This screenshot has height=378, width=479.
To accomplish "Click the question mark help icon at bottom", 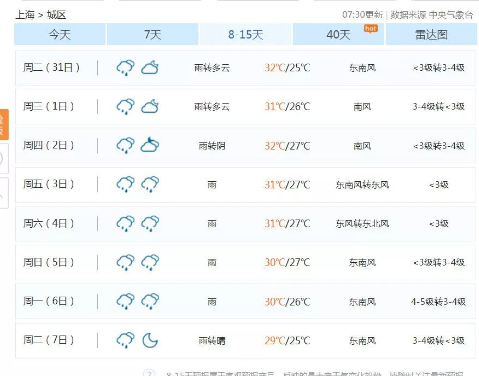I will (x=149, y=374).
